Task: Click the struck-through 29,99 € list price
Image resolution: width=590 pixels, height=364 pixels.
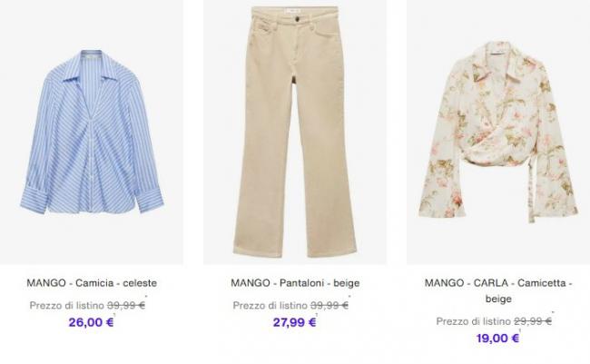Action: (x=533, y=321)
